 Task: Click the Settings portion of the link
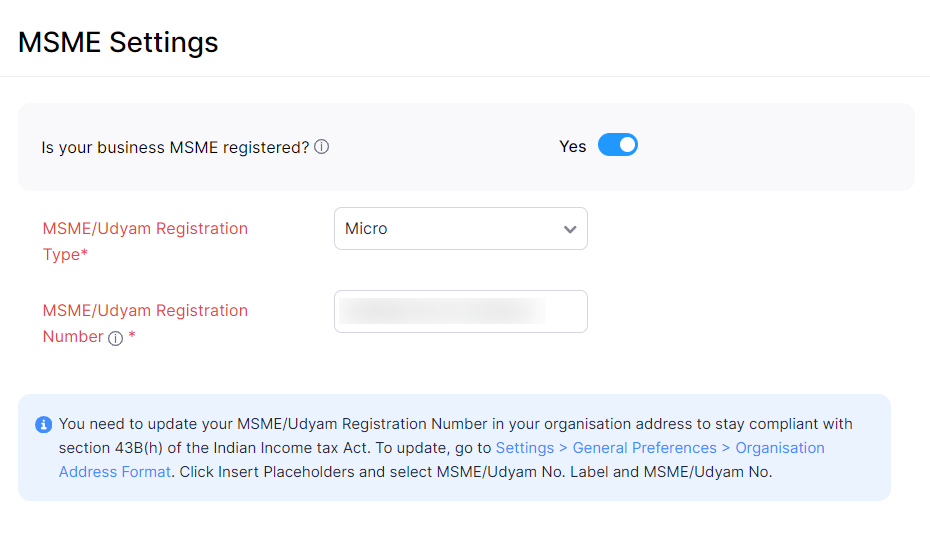pos(526,448)
